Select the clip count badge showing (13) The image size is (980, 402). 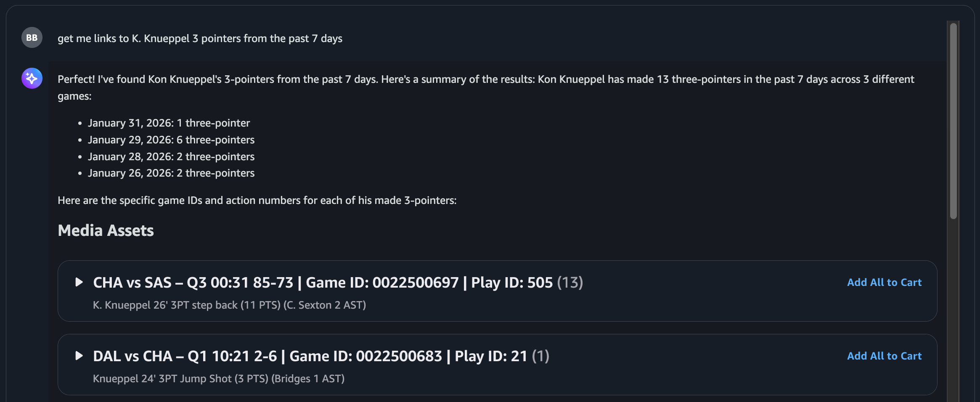coord(570,283)
